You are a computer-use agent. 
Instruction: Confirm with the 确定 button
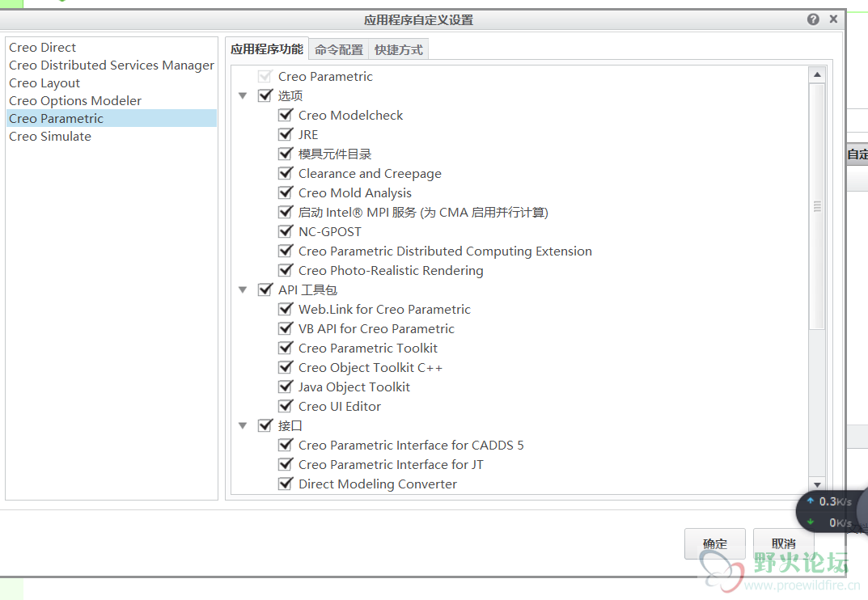point(714,543)
